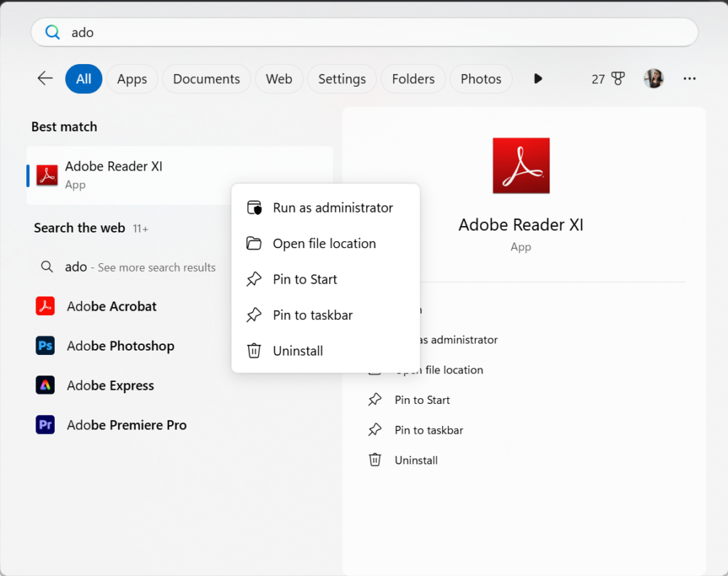The width and height of the screenshot is (728, 576).
Task: Switch to the Photos filter tab
Action: coord(481,79)
